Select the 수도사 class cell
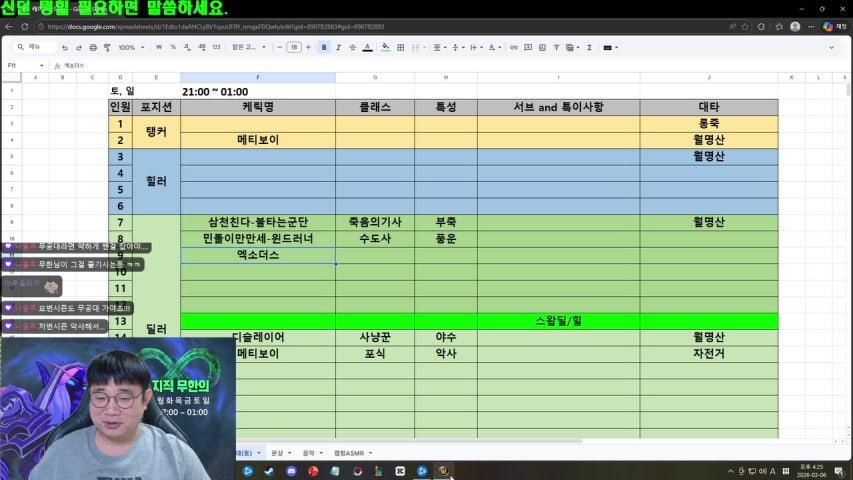 375,238
